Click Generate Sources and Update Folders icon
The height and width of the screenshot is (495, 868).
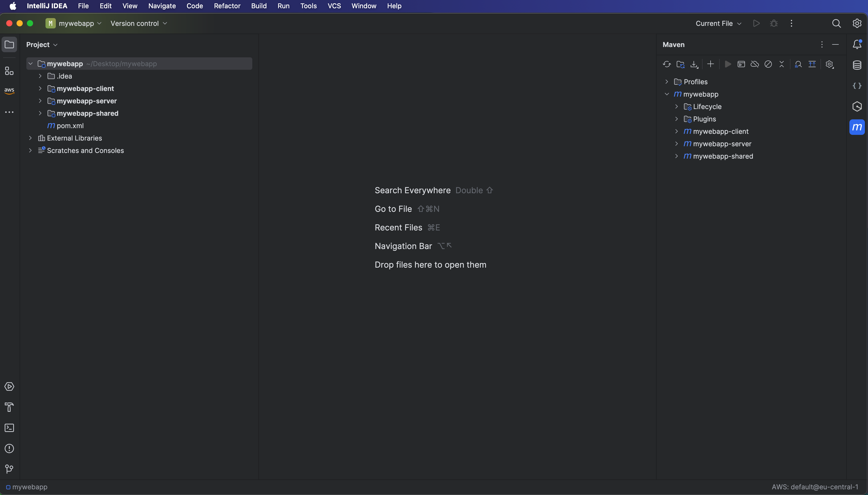pyautogui.click(x=680, y=64)
